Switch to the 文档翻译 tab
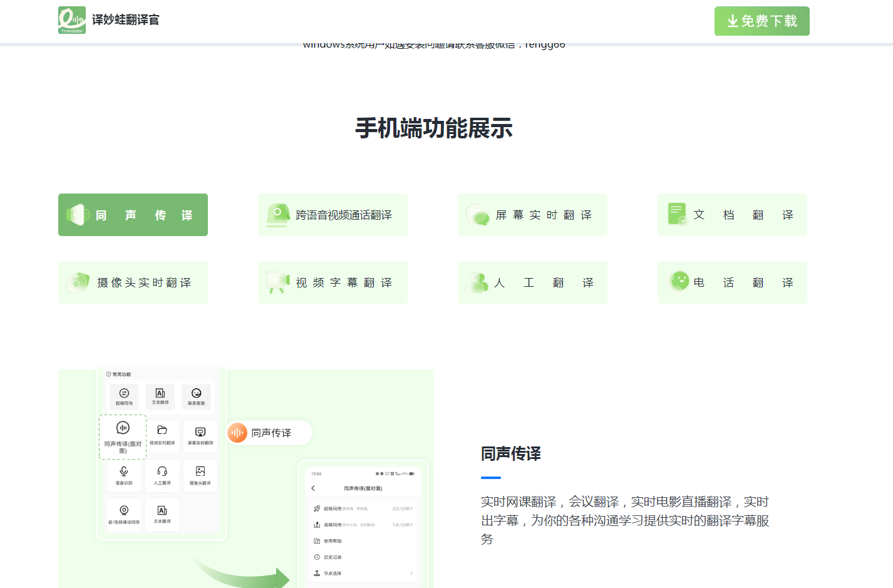The width and height of the screenshot is (893, 588). click(x=732, y=214)
